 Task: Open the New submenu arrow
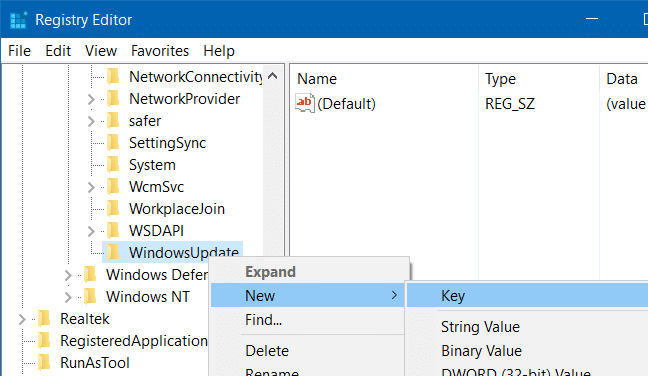(x=394, y=295)
